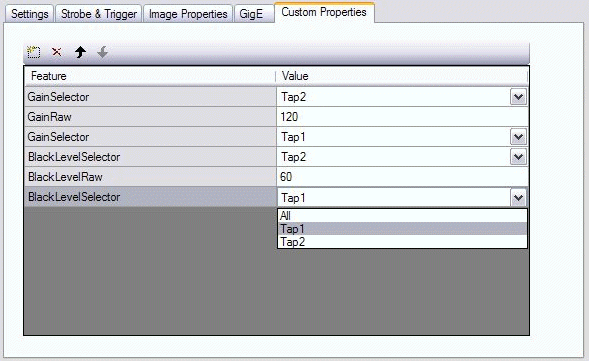589x361 pixels.
Task: Click the greyed move down arrow icon
Action: (103, 52)
